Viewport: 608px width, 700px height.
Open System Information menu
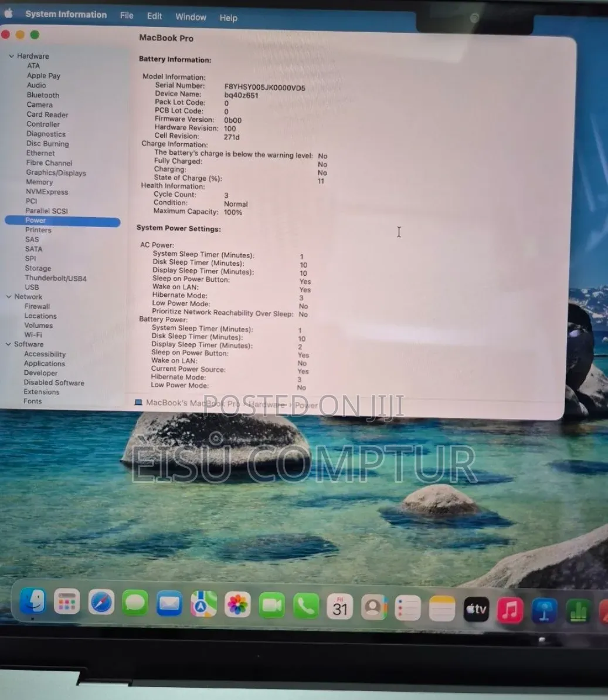[x=66, y=14]
